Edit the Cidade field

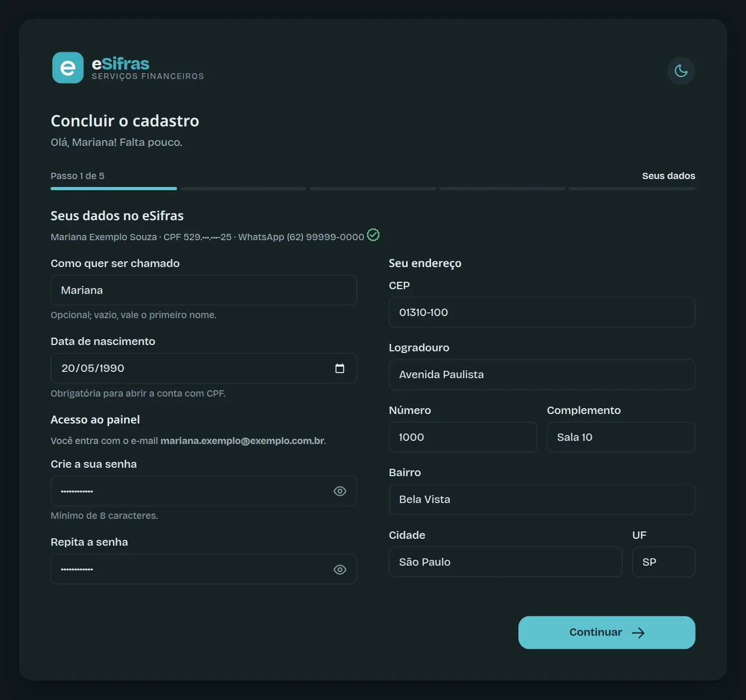506,562
